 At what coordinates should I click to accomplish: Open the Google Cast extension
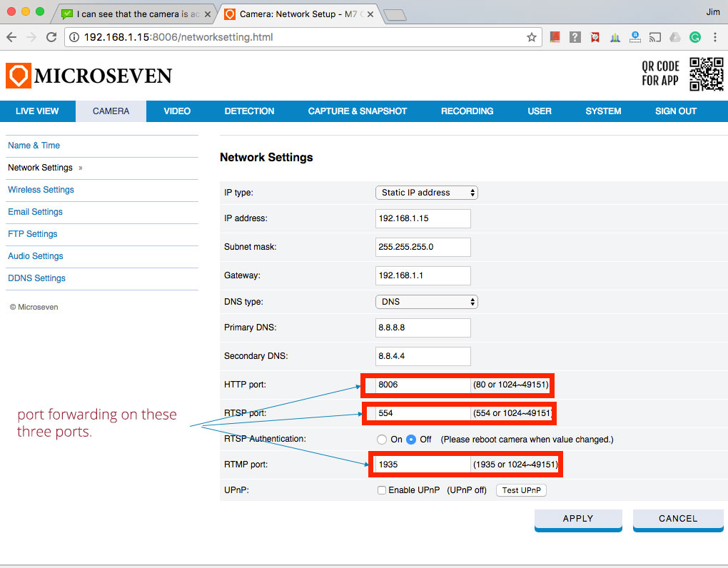[655, 36]
